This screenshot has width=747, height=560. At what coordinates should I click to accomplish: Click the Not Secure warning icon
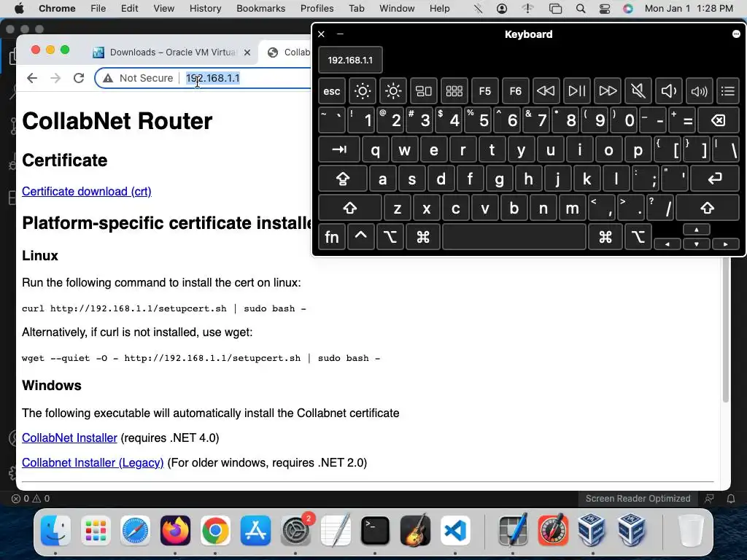coord(108,78)
